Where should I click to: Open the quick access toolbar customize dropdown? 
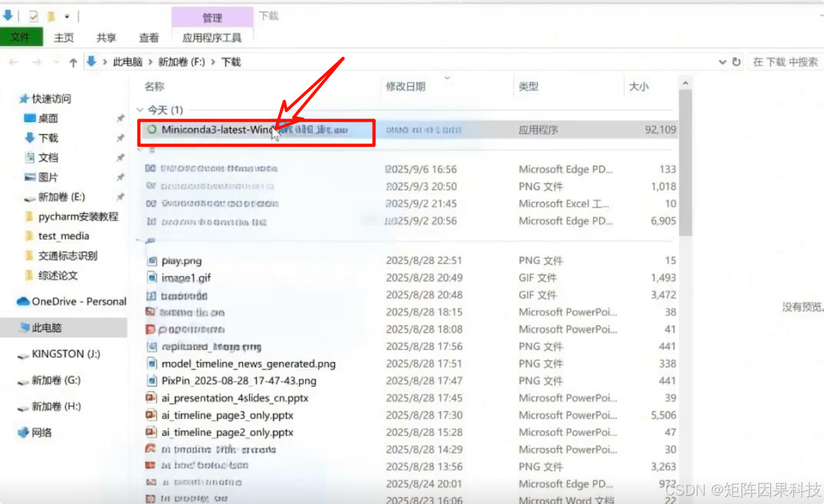pos(67,16)
